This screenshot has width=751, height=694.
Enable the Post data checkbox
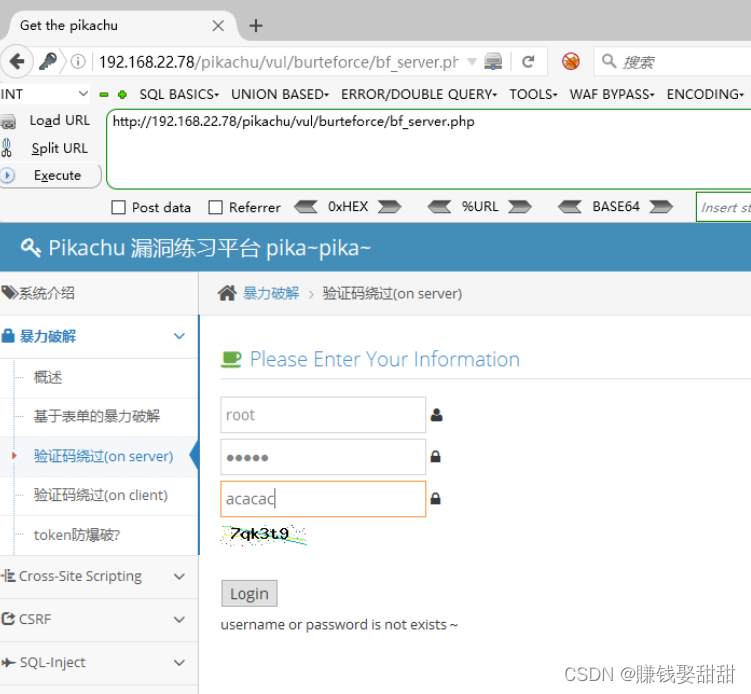[x=118, y=207]
